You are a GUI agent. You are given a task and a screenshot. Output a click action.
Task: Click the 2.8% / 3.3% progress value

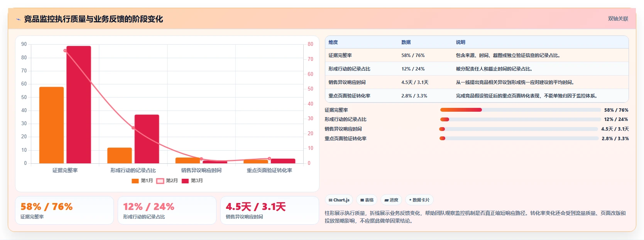pos(615,138)
